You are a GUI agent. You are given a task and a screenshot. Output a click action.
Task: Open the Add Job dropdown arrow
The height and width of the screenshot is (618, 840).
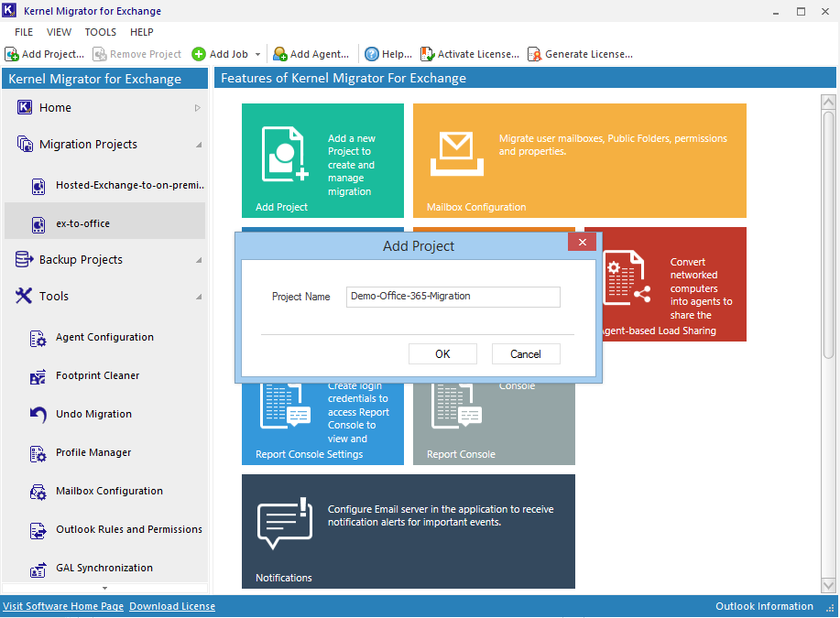pos(258,55)
